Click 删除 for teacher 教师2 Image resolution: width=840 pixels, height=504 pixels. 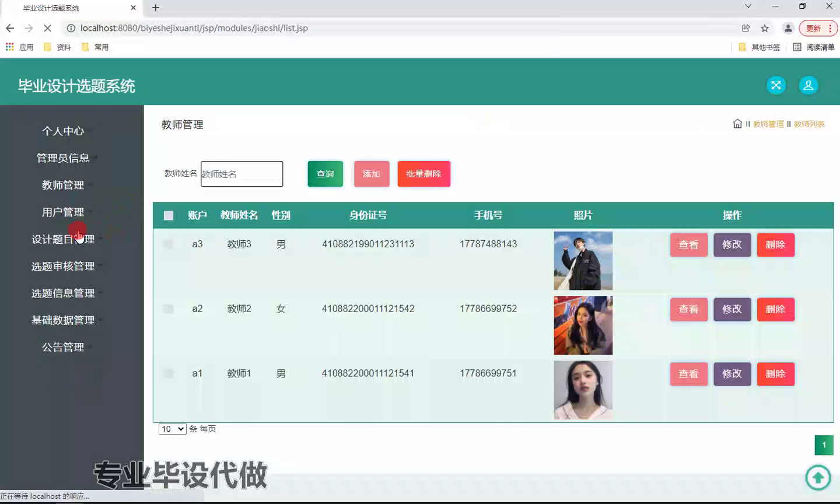[776, 310]
